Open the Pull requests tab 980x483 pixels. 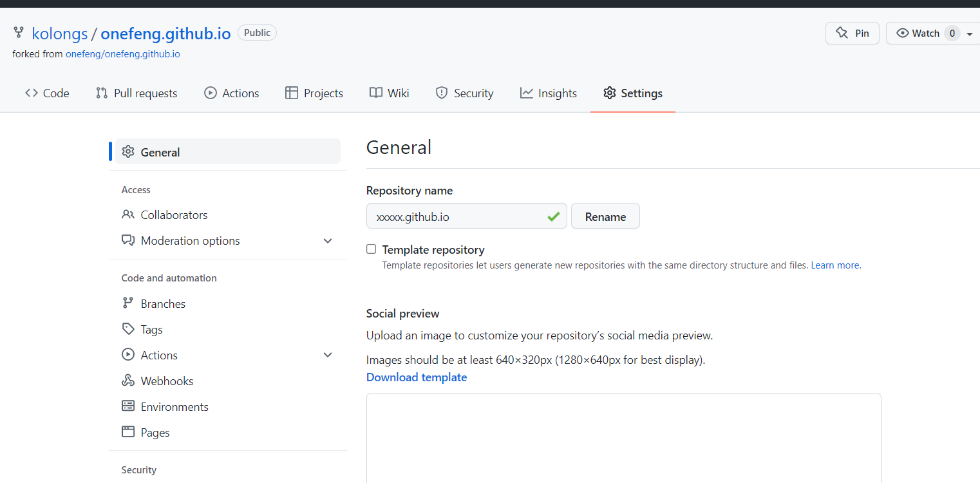(137, 93)
